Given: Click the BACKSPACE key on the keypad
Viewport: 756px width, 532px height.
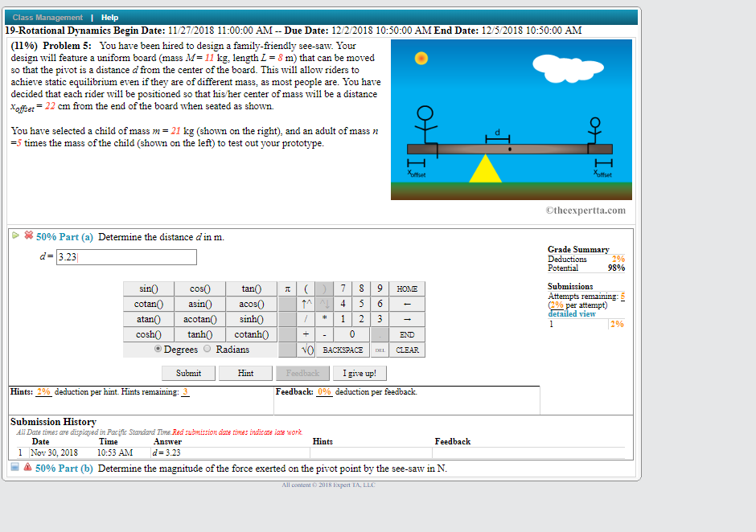Looking at the screenshot, I should [342, 350].
